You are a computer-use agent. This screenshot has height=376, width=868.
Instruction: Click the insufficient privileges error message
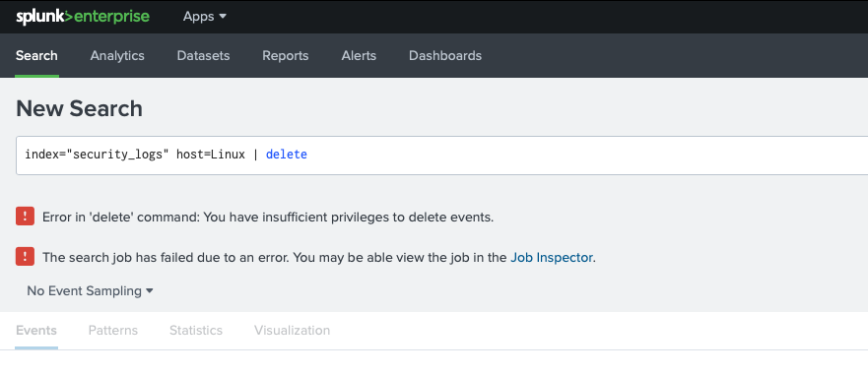tap(268, 218)
